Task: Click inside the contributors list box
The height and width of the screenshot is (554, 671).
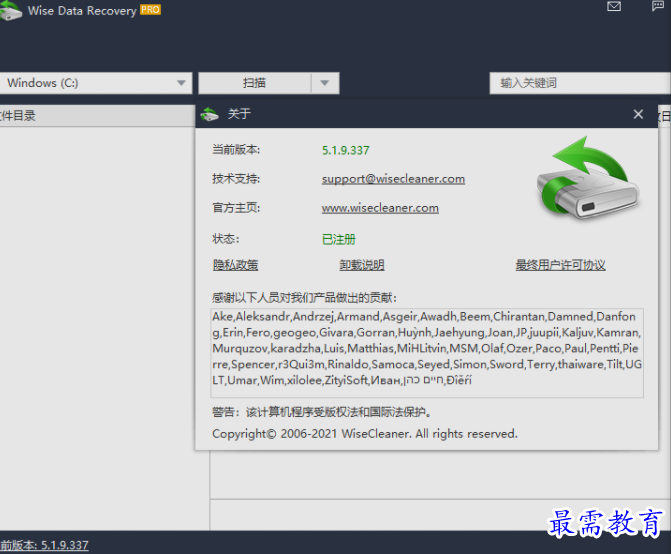Action: [427, 353]
